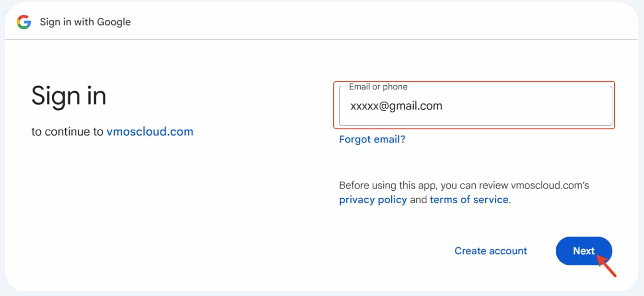Image resolution: width=644 pixels, height=296 pixels.
Task: Select the Email or phone input field
Action: pos(475,105)
